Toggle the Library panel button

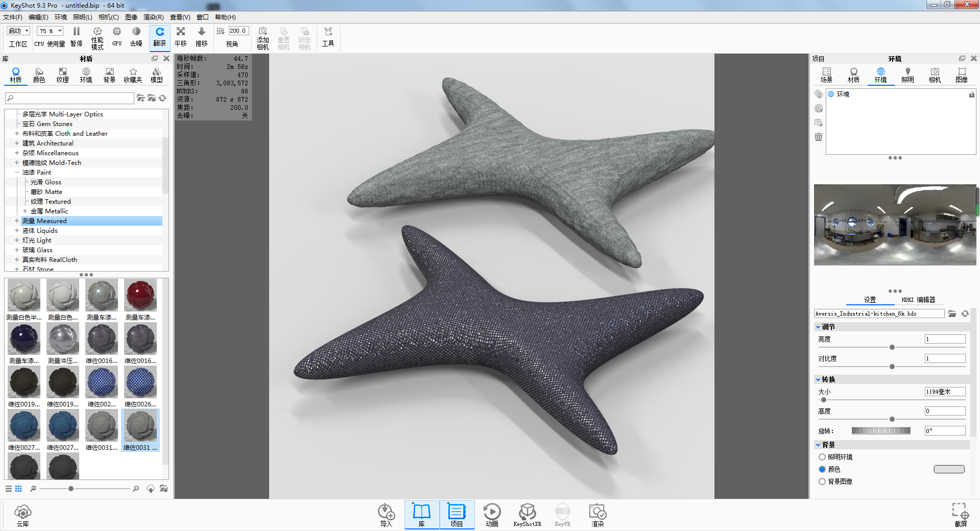[422, 515]
